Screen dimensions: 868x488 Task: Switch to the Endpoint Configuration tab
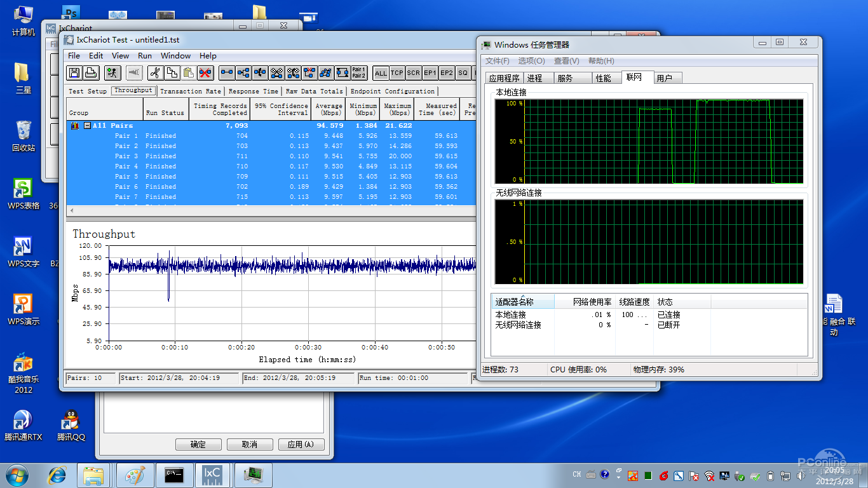click(x=393, y=91)
